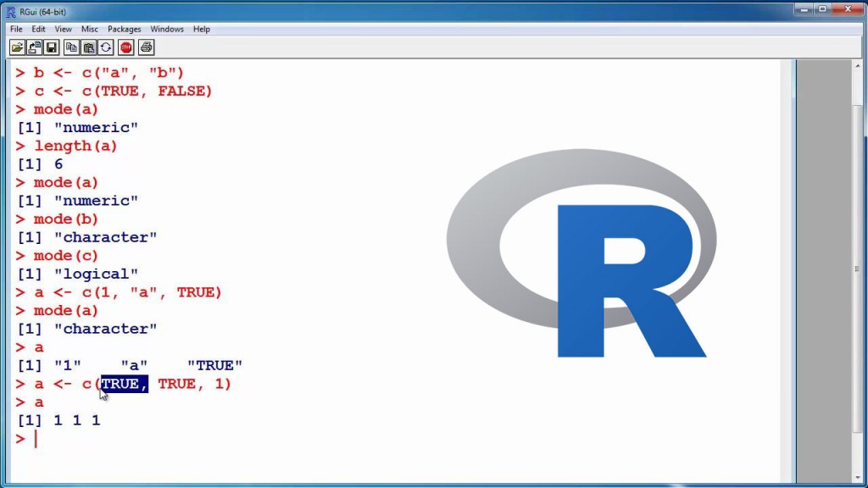Image resolution: width=868 pixels, height=488 pixels.
Task: Save workspace using the floppy disk icon
Action: point(52,47)
